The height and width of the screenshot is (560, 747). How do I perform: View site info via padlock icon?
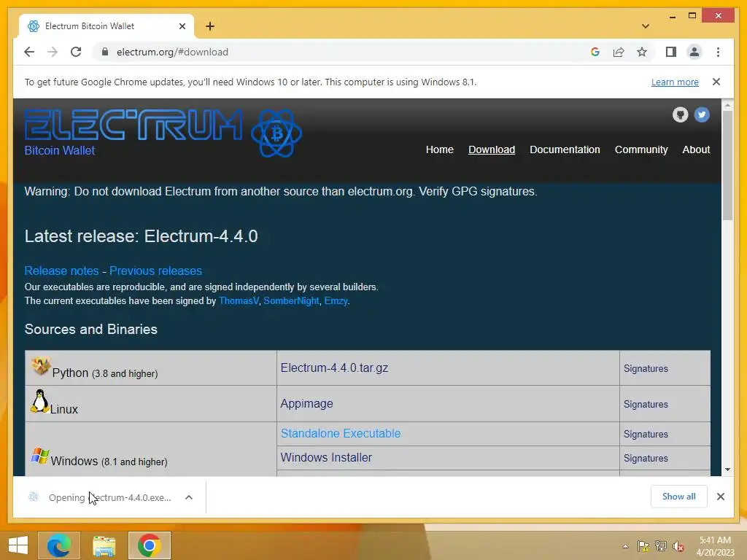click(105, 52)
